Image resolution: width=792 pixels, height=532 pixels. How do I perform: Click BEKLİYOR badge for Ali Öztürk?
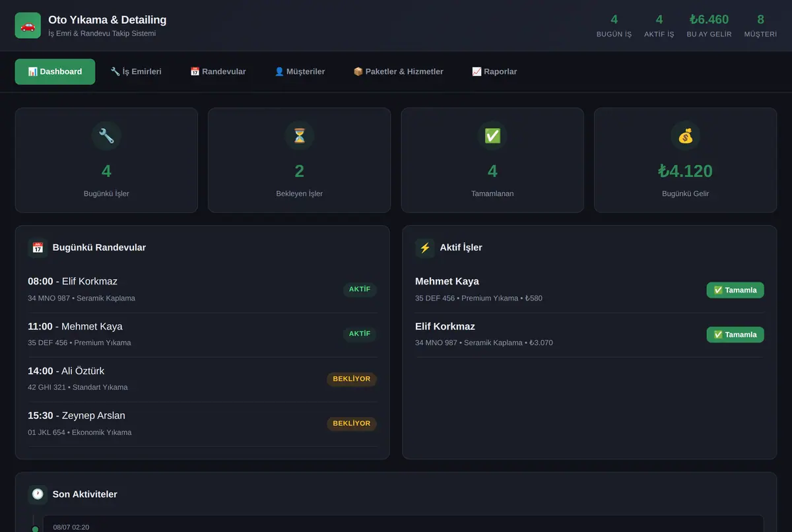click(x=352, y=379)
